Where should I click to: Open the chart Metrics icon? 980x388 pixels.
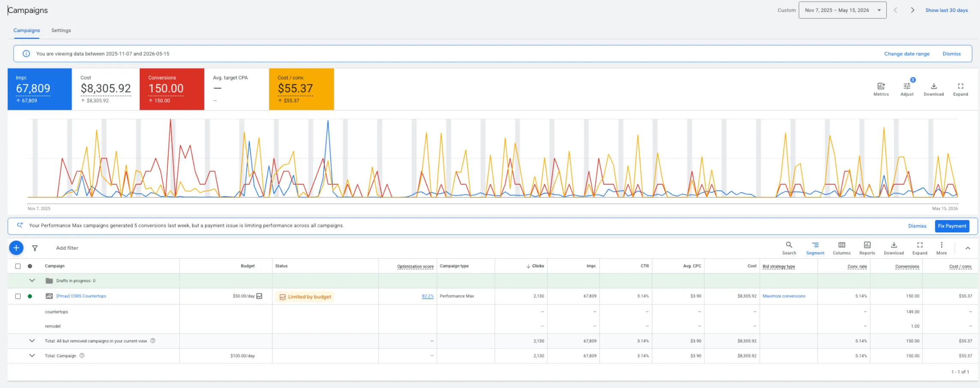tap(881, 90)
